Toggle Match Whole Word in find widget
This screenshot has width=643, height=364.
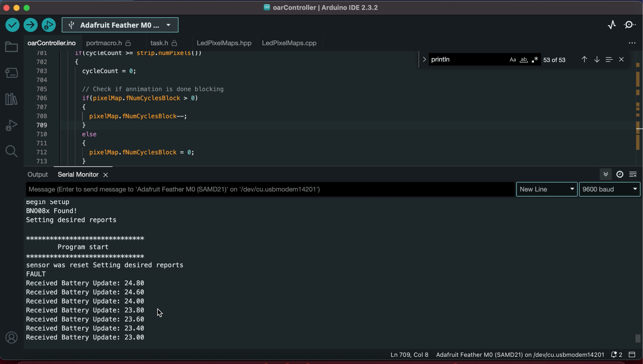tap(524, 59)
